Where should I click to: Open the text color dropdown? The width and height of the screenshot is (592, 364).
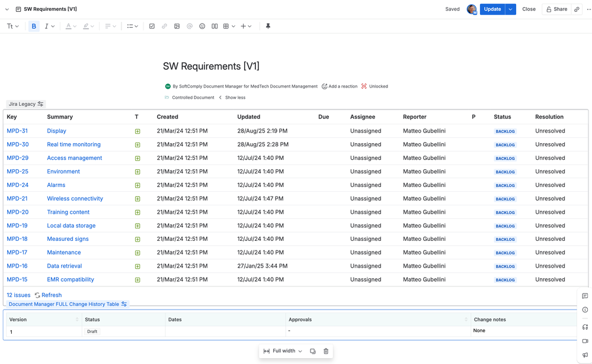pos(71,26)
